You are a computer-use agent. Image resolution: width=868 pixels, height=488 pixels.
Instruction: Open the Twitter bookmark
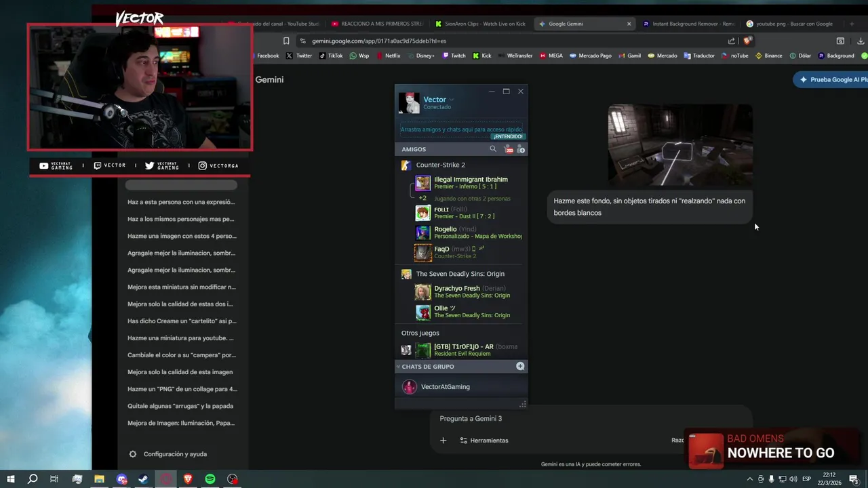pyautogui.click(x=299, y=56)
